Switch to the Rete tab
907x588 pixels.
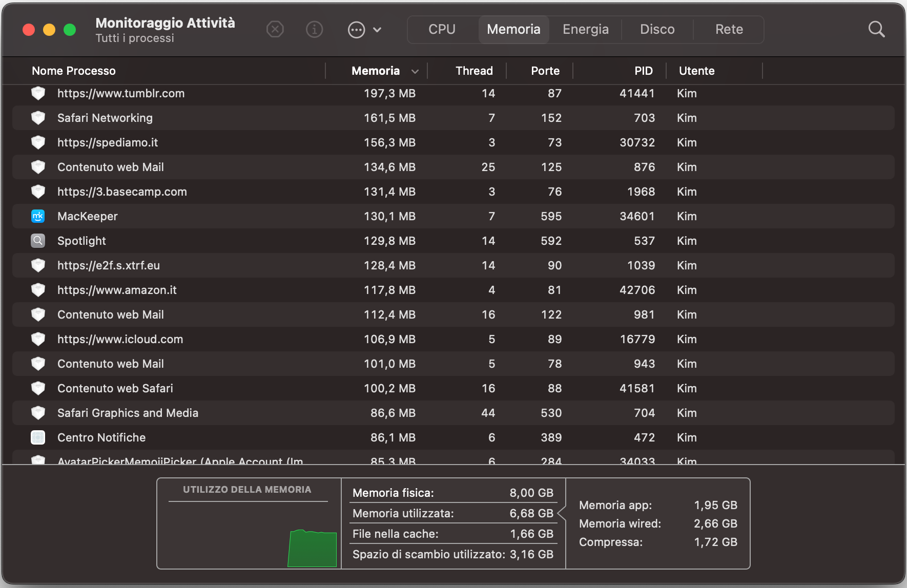pos(729,29)
